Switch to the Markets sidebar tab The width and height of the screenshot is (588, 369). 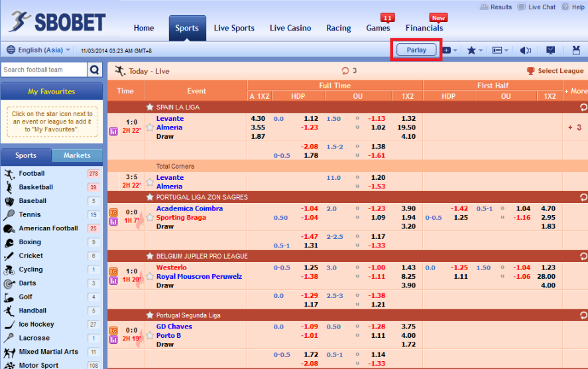(77, 155)
